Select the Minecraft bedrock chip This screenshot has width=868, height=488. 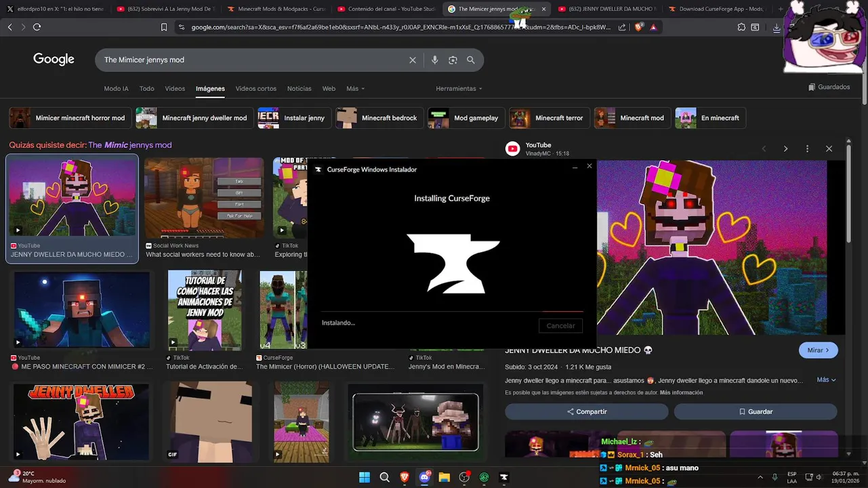[380, 118]
